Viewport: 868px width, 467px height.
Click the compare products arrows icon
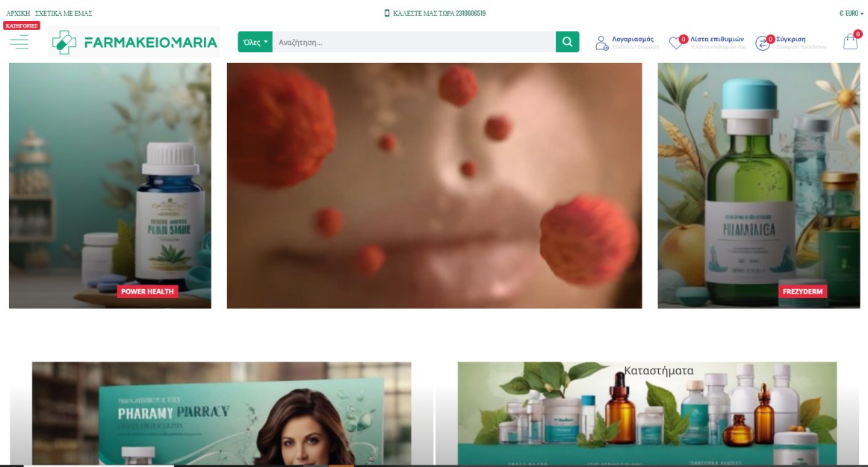762,43
